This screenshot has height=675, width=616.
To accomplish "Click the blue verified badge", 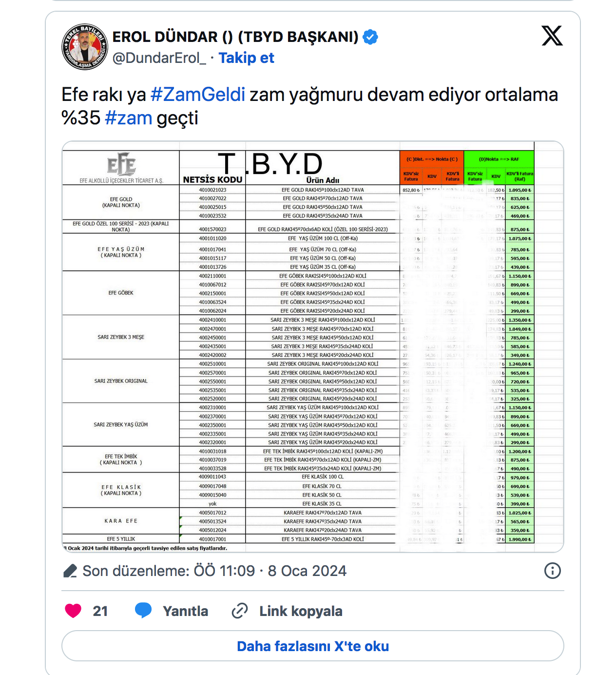I will (x=370, y=37).
